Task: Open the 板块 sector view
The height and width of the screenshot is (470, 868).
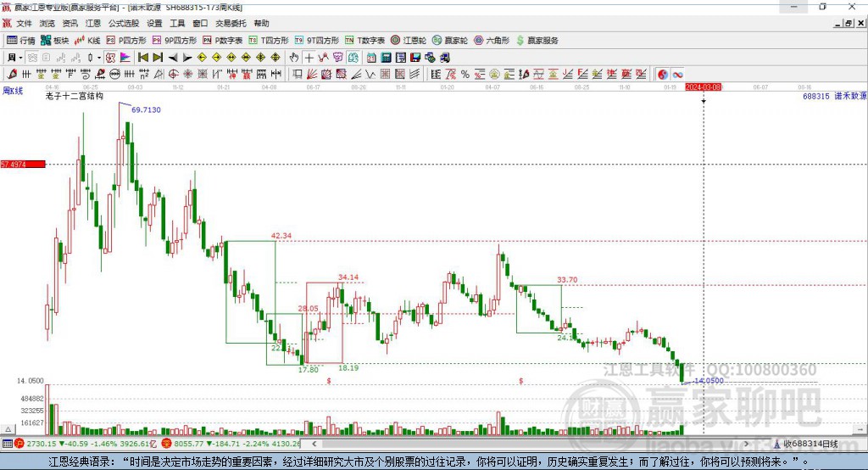Action: pos(54,40)
